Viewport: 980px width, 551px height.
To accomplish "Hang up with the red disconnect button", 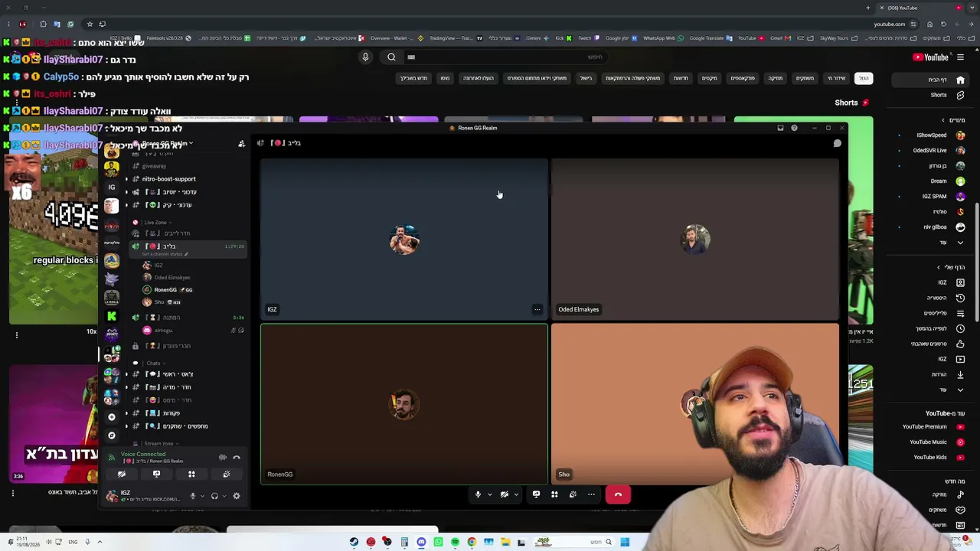I will pyautogui.click(x=618, y=494).
